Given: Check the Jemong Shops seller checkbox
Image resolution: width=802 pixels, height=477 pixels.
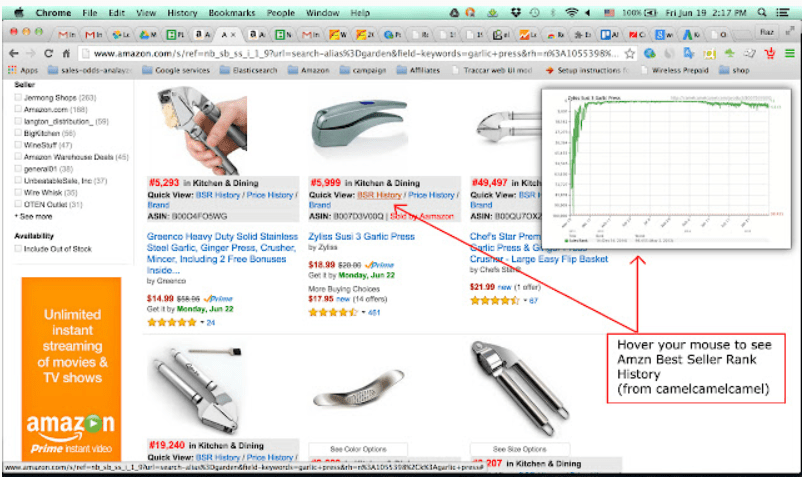Looking at the screenshot, I should click(18, 97).
